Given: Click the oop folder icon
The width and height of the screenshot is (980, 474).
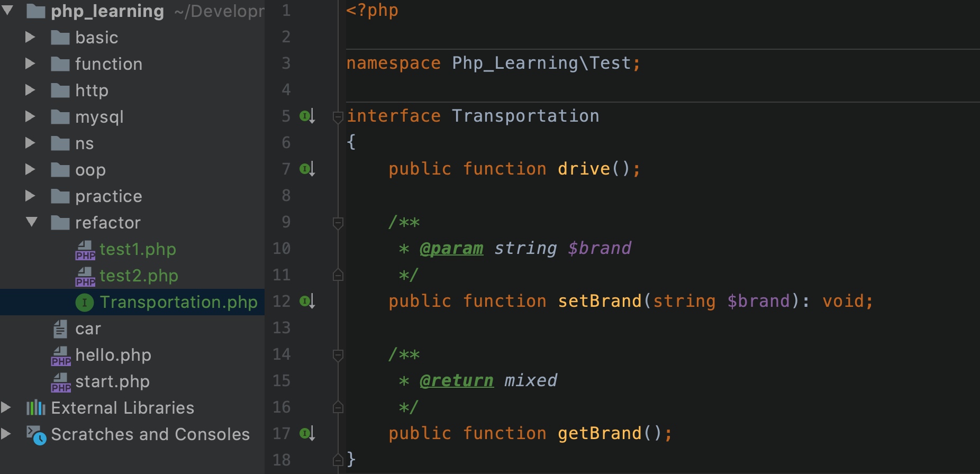Looking at the screenshot, I should [60, 170].
